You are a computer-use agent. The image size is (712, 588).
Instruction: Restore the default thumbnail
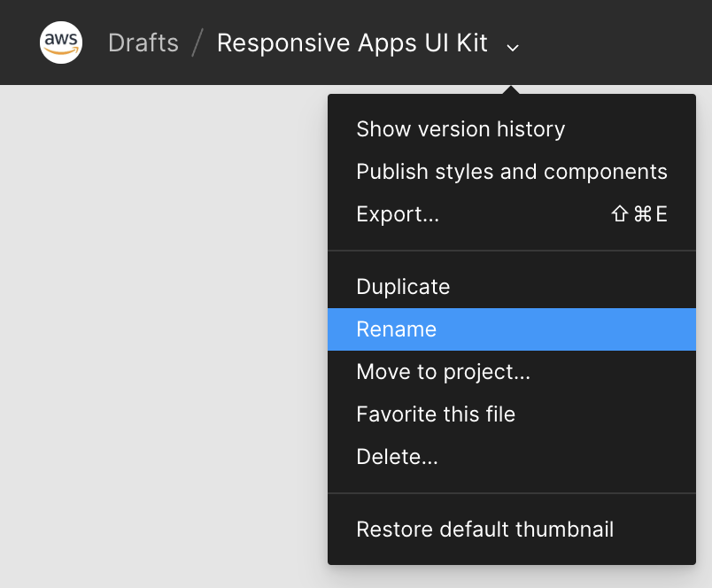pyautogui.click(x=484, y=529)
